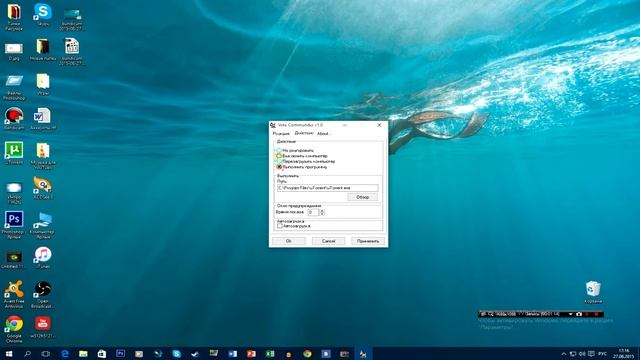Viewport: 640px width, 360px height.
Task: Select the Untitled video file icon
Action: [14, 260]
